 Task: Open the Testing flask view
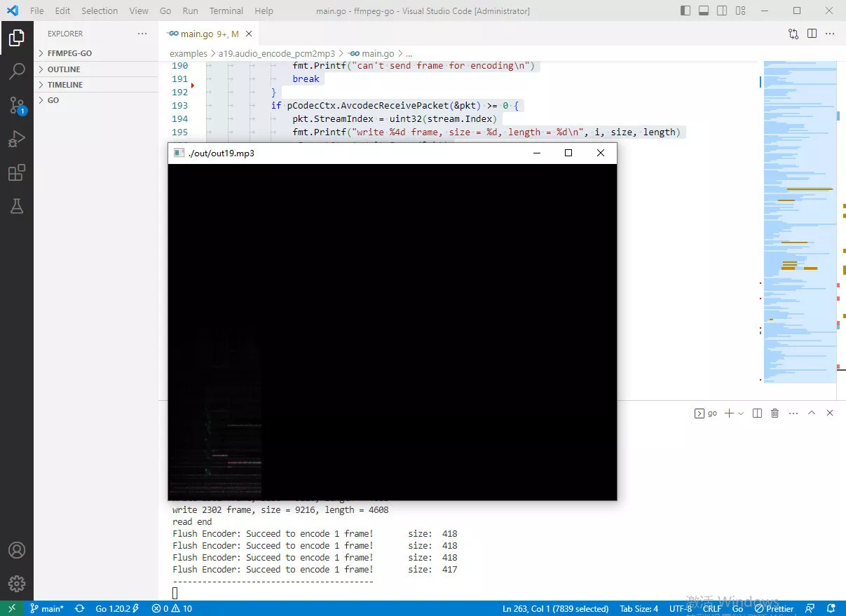coord(17,206)
